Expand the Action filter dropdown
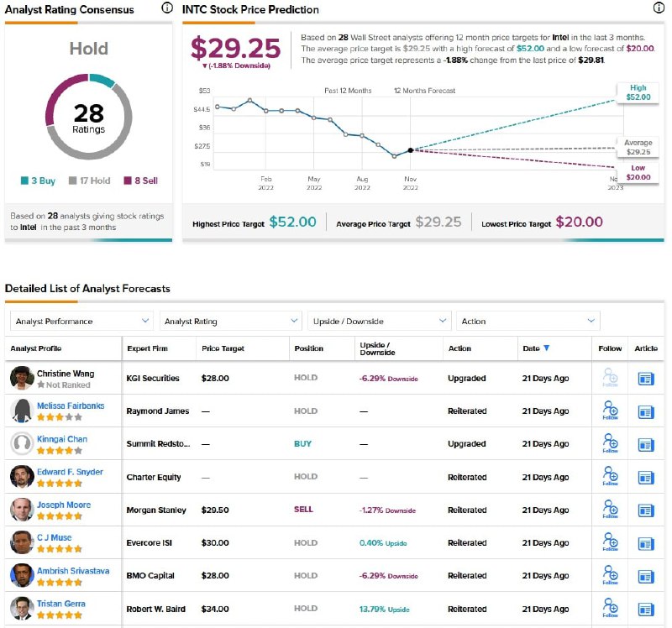 pyautogui.click(x=528, y=321)
